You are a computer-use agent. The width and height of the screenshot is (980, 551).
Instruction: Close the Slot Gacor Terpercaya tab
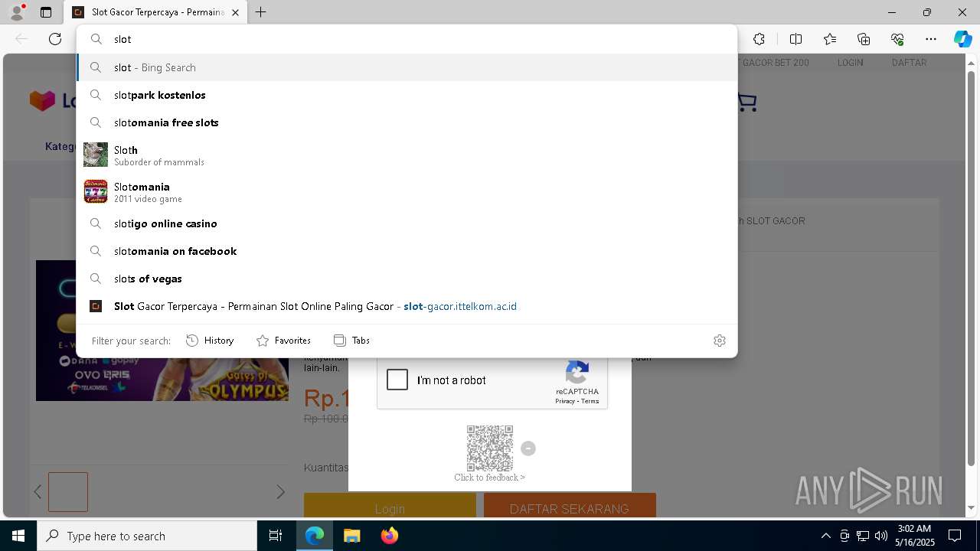(236, 12)
